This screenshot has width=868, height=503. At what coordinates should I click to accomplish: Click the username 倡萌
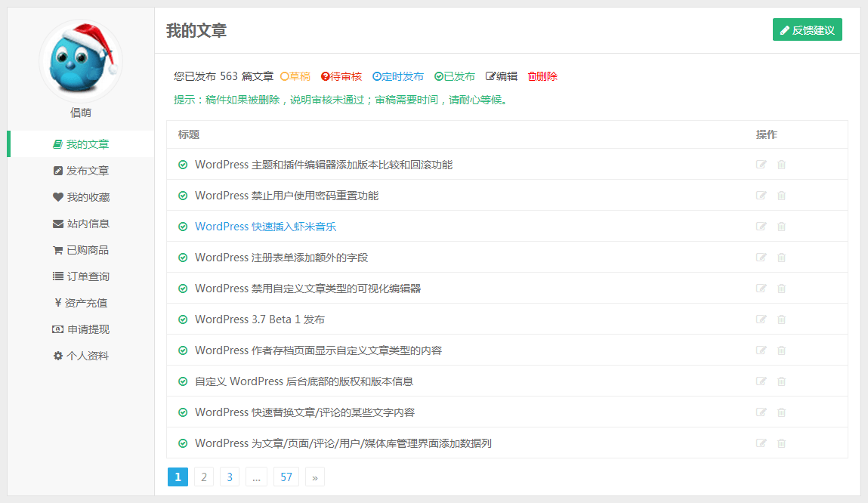(x=81, y=113)
